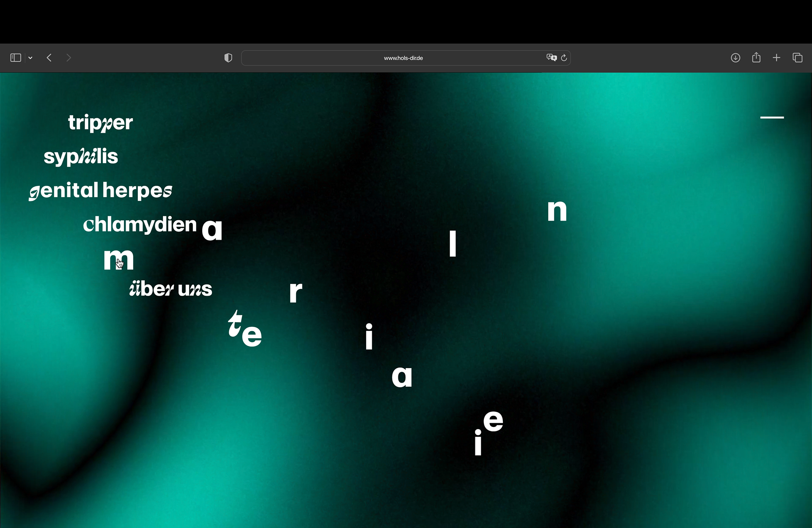Select the genital herpes menu item

point(101,191)
